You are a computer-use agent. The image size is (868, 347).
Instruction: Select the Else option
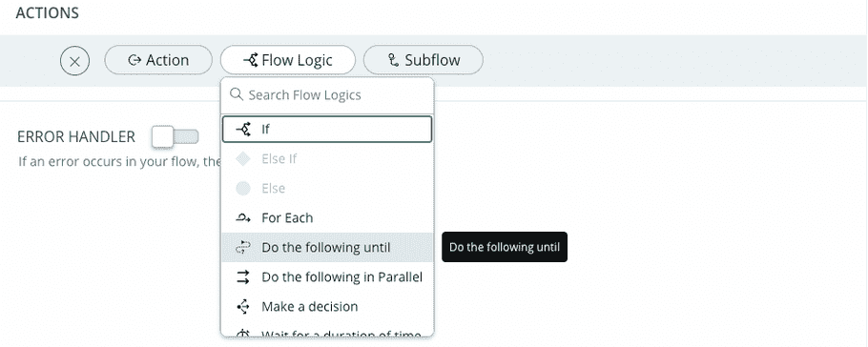pyautogui.click(x=326, y=188)
